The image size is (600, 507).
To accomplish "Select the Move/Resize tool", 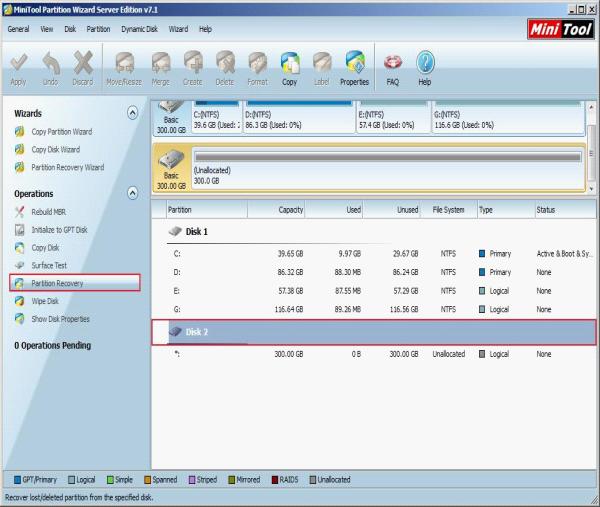I will pyautogui.click(x=124, y=69).
